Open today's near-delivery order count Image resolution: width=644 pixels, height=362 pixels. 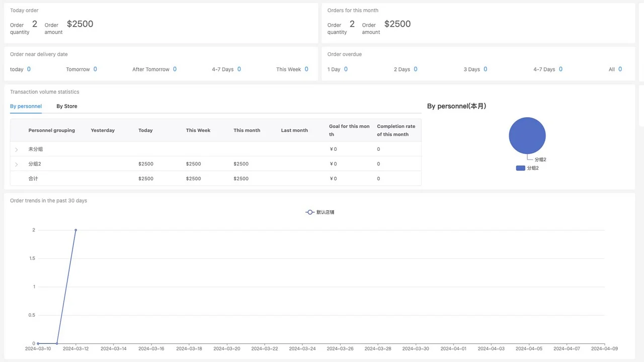click(29, 69)
